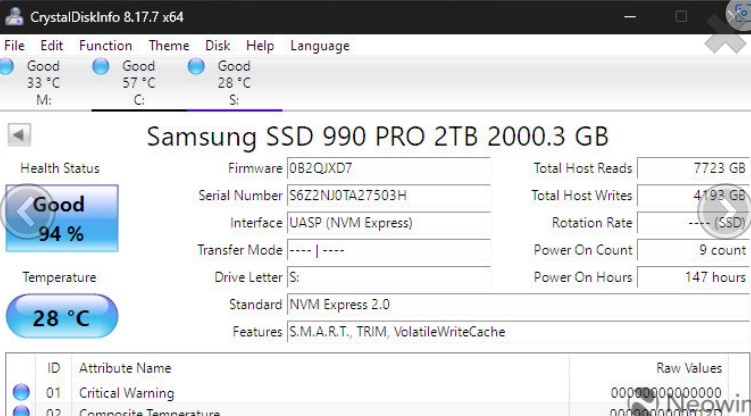Show previous image with left chevron overlay
Screen dimensions: 751x416
point(28,211)
